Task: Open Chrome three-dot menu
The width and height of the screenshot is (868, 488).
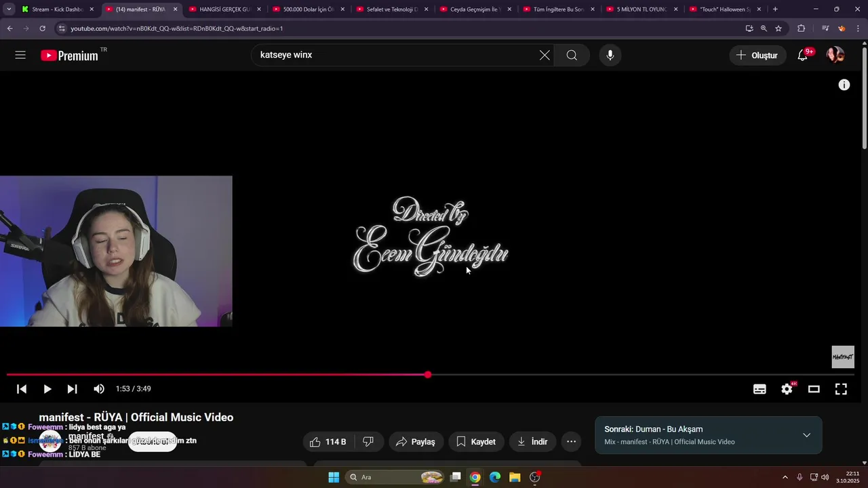Action: pos(858,28)
